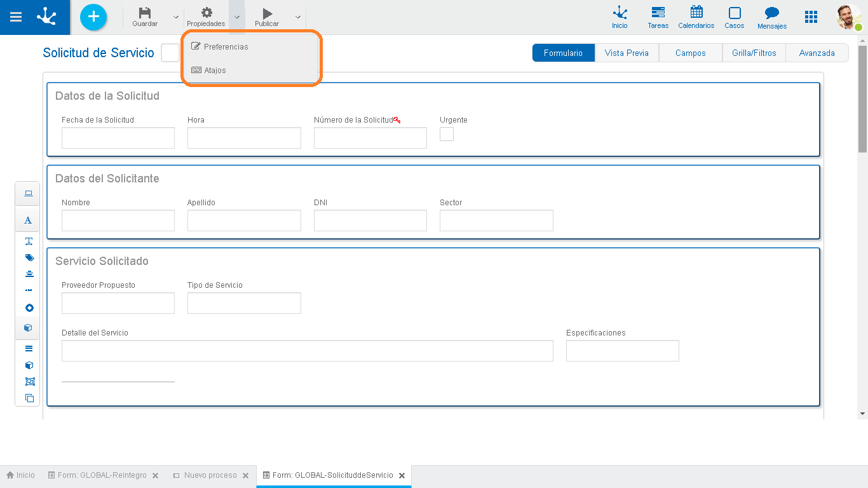Viewport: 868px width, 488px height.
Task: Click the Sector input field
Action: 496,220
